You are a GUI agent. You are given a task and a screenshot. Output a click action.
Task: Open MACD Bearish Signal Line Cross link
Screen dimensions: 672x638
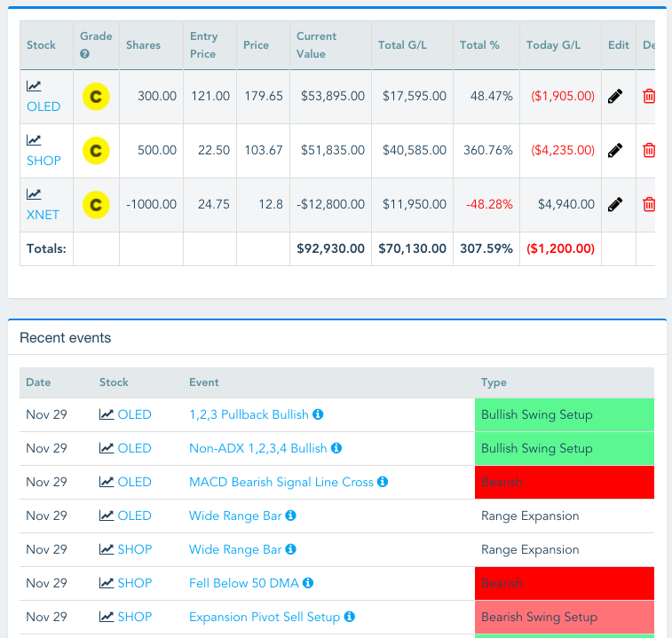point(281,482)
